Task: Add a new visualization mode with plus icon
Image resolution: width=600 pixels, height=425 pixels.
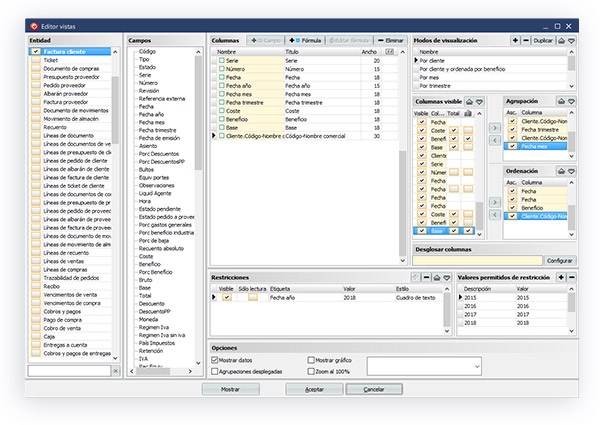Action: coord(514,40)
